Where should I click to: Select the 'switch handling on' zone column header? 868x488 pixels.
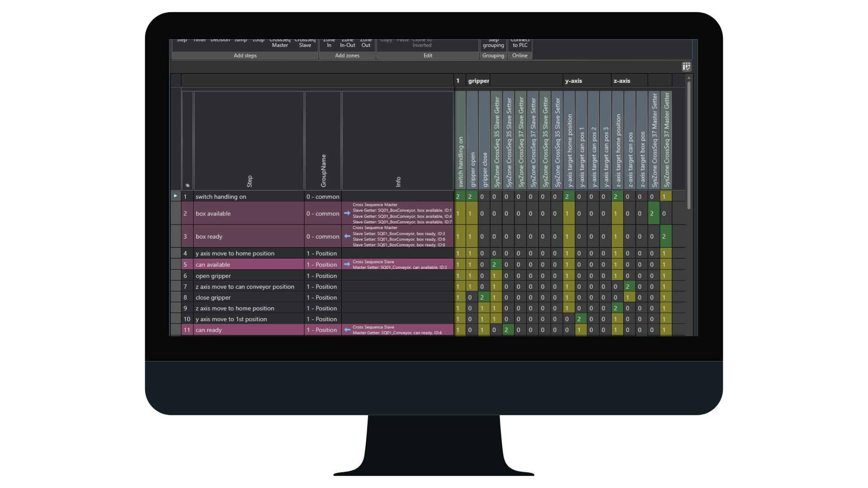coord(460,140)
